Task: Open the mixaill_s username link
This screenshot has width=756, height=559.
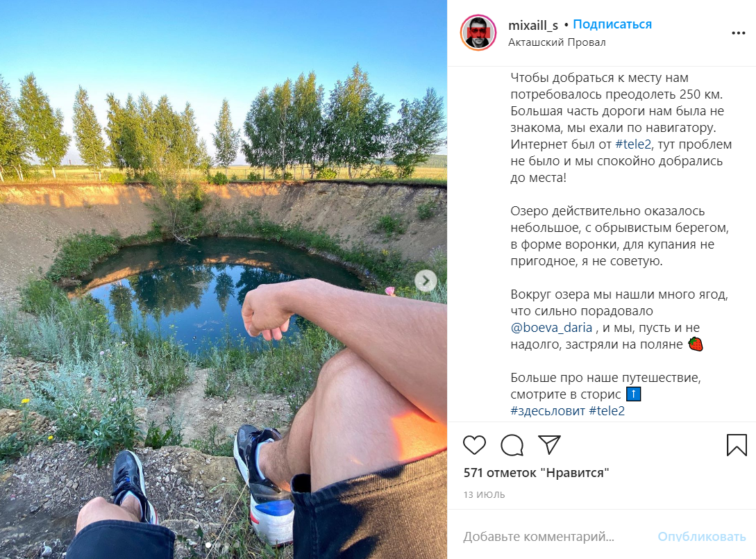Action: pos(532,25)
